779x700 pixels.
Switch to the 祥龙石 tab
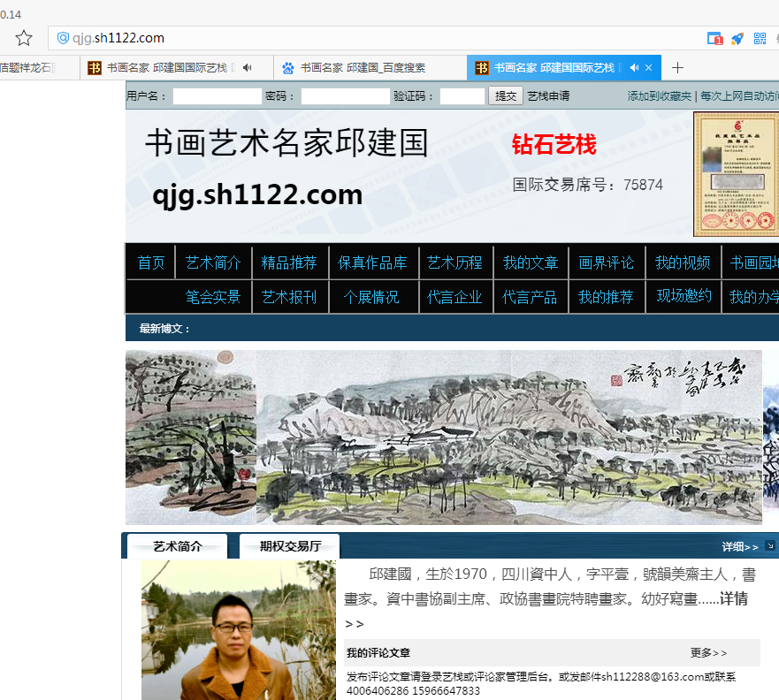[40, 67]
